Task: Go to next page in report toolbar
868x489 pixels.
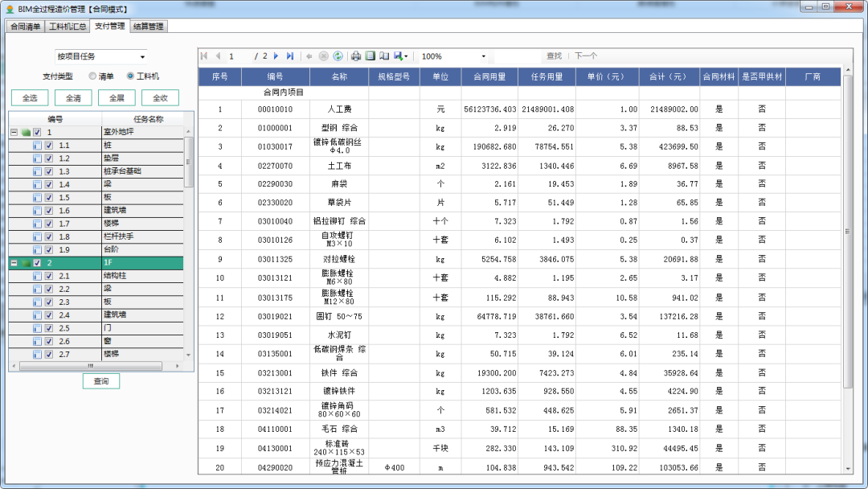Action: [276, 56]
